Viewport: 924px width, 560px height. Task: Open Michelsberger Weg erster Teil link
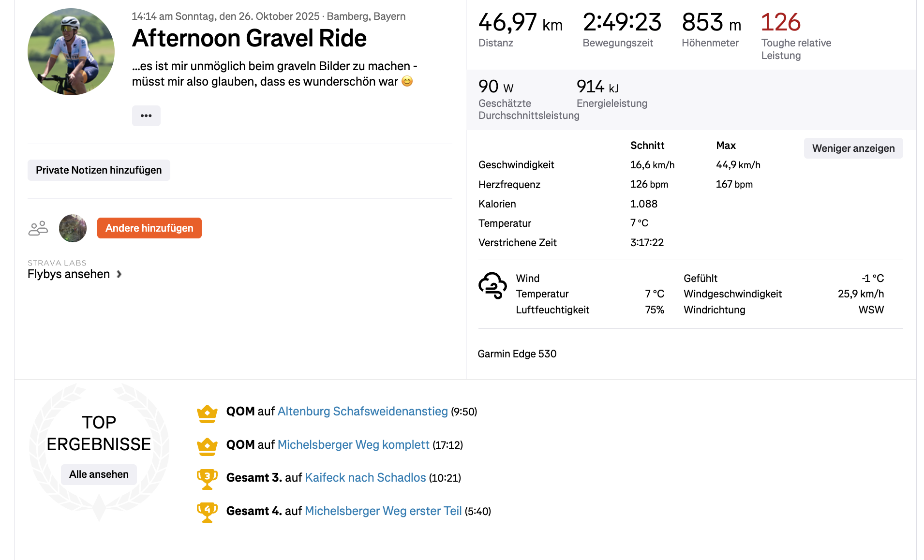(x=383, y=511)
